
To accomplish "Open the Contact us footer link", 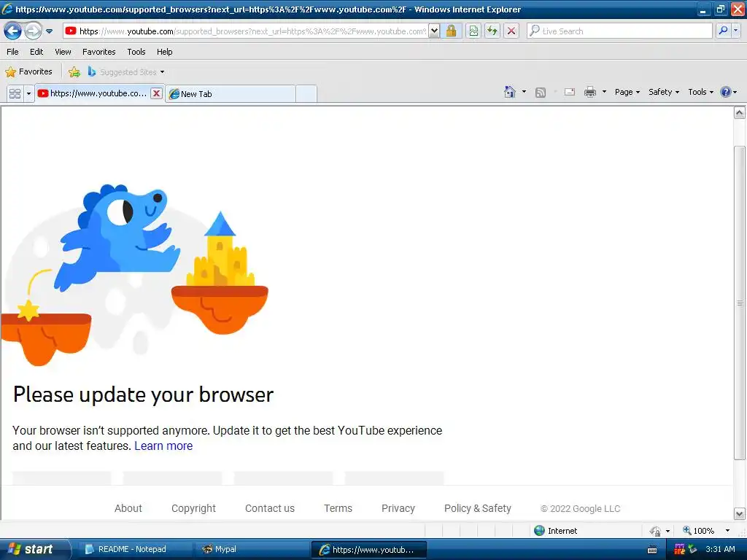I will coord(270,508).
